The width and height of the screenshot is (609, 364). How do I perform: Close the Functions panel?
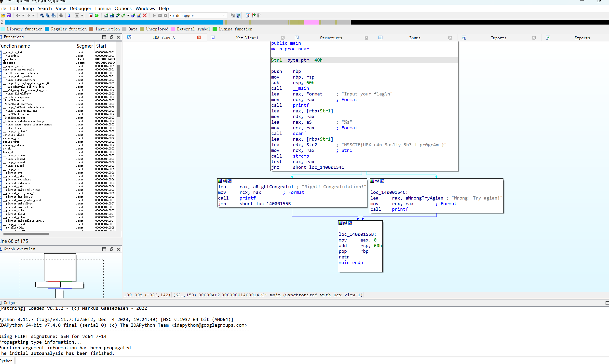tap(118, 37)
